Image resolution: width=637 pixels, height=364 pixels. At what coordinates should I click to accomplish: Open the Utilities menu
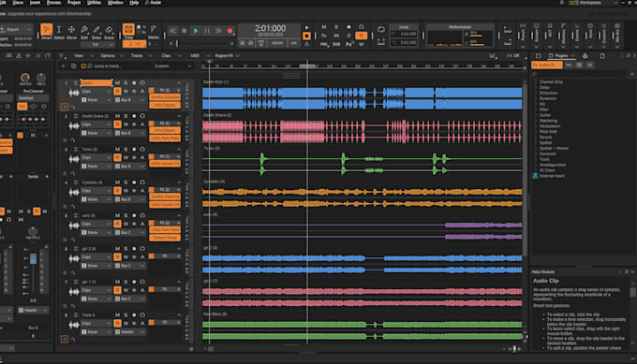95,3
